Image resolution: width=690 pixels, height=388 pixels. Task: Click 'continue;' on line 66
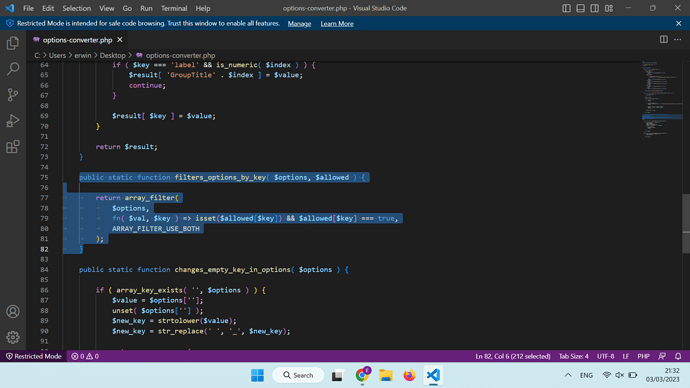pos(147,85)
